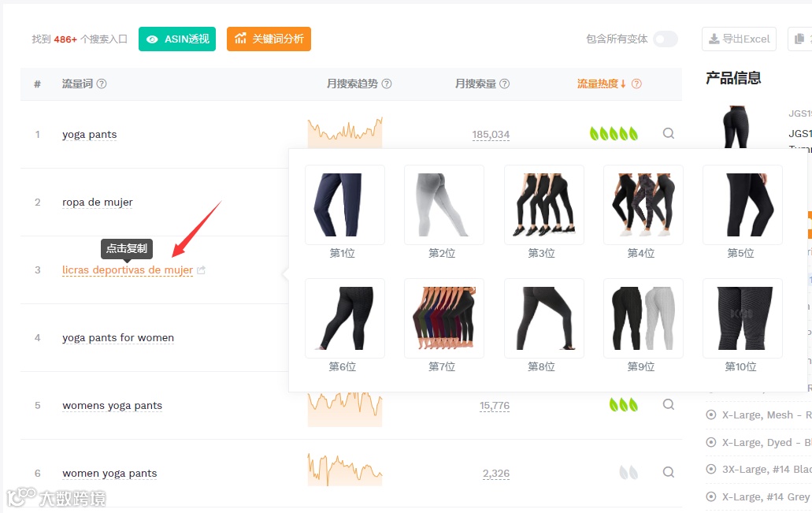812x513 pixels.
Task: Copy keyword yoga pants for women
Action: [118, 338]
